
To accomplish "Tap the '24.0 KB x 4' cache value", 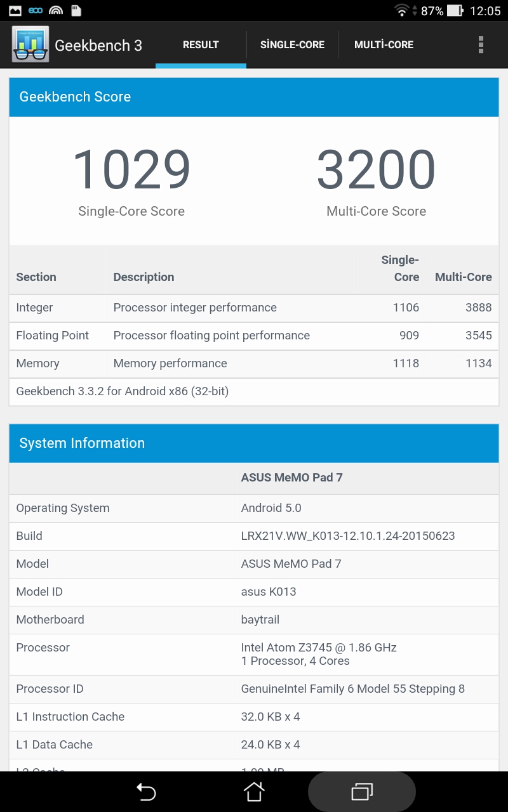I will pos(271,745).
